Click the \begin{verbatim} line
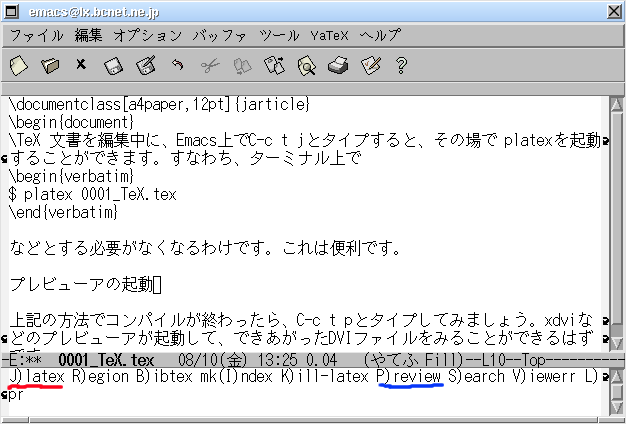This screenshot has width=626, height=424. coord(71,176)
